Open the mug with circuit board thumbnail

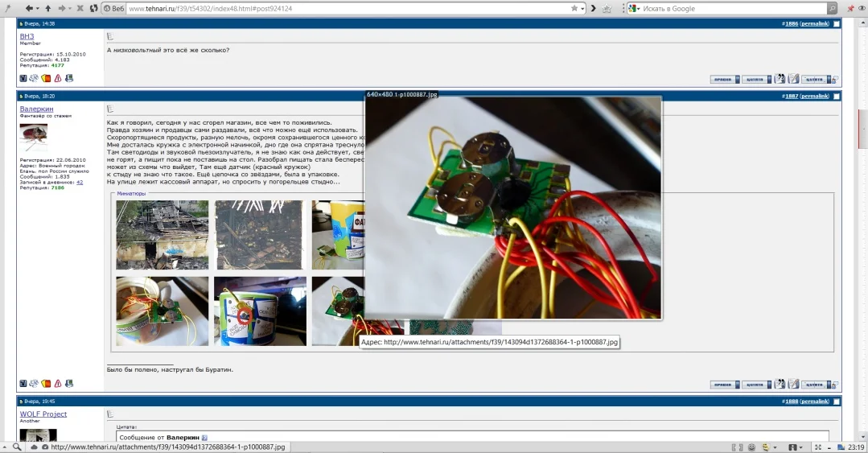pyautogui.click(x=162, y=311)
